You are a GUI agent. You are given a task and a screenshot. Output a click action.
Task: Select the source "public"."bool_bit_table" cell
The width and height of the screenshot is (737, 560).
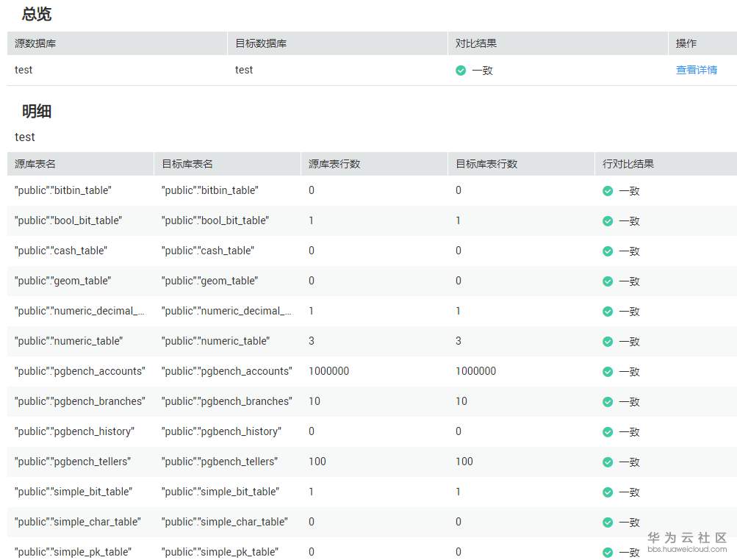[x=68, y=220]
